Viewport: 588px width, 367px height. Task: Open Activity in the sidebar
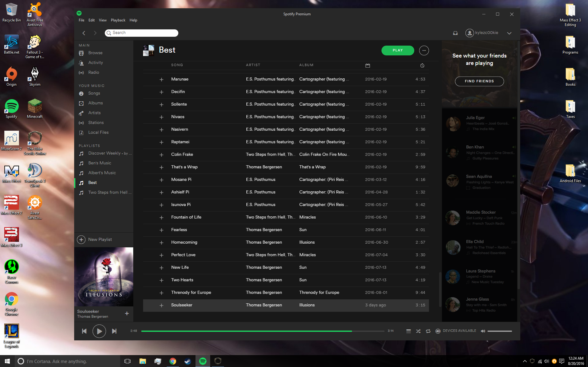(x=96, y=63)
